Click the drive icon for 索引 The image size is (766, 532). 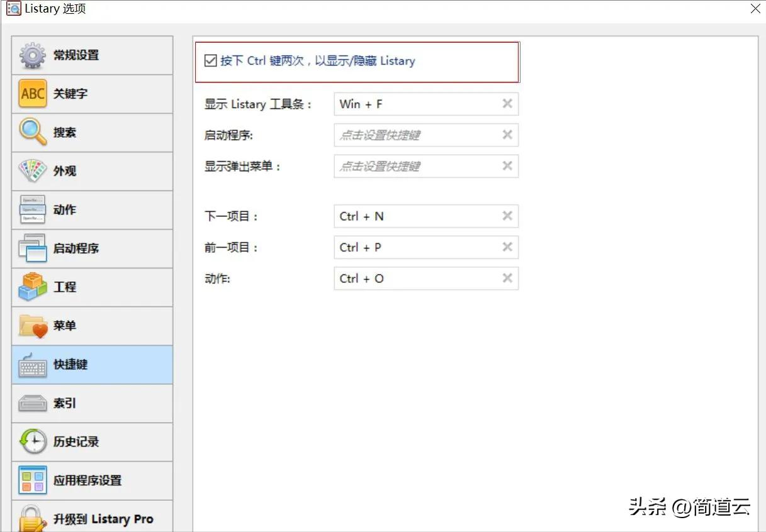click(x=32, y=403)
